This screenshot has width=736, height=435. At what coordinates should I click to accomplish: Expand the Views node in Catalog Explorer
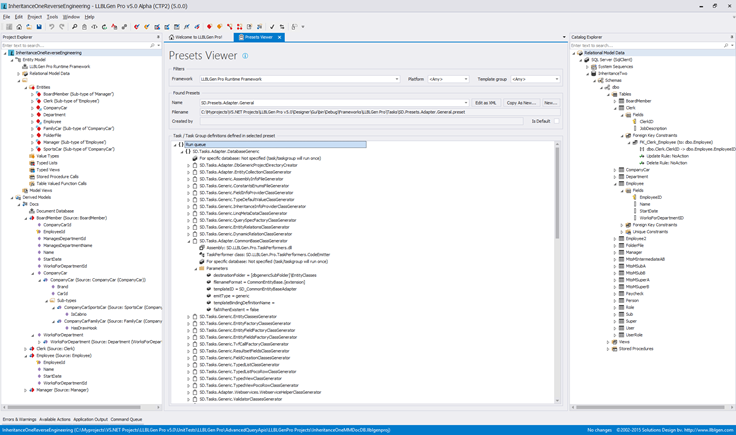(x=608, y=342)
